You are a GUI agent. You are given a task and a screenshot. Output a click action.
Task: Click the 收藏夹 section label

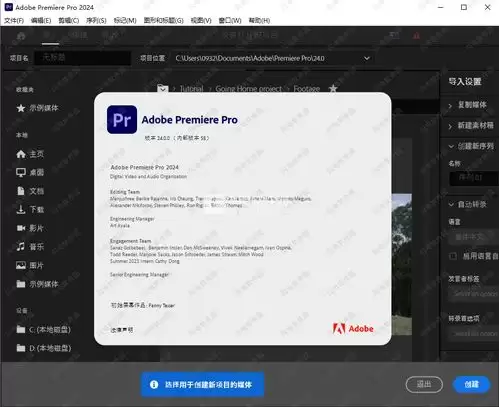pos(25,90)
